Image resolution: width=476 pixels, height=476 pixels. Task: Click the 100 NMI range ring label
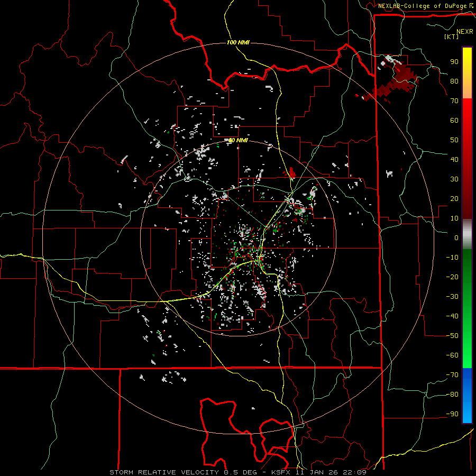pos(238,42)
